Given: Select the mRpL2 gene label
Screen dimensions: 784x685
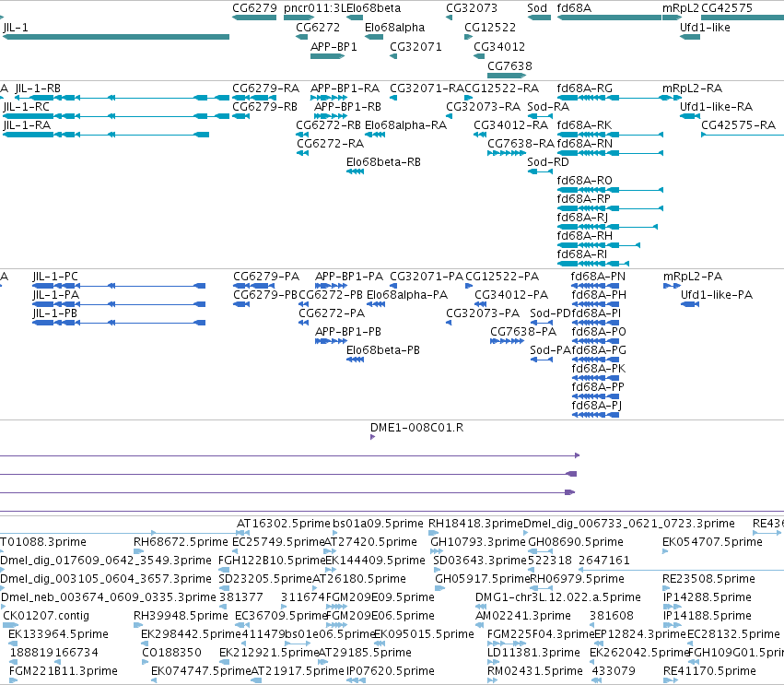Looking at the screenshot, I should [681, 8].
